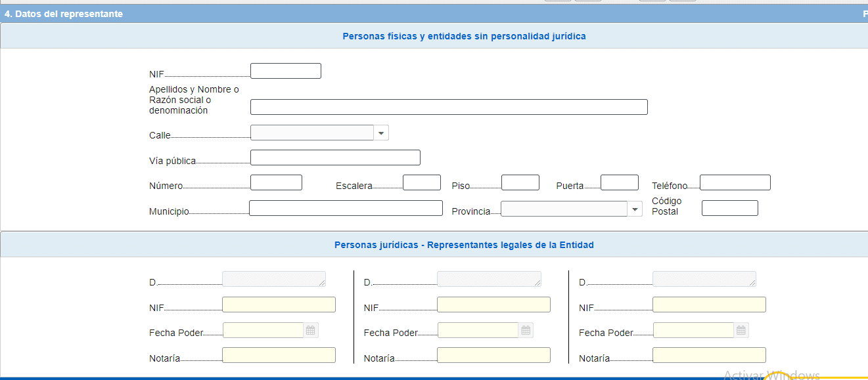The height and width of the screenshot is (380, 868).
Task: Open calendar picker for second Fecha Poder
Action: coord(526,330)
